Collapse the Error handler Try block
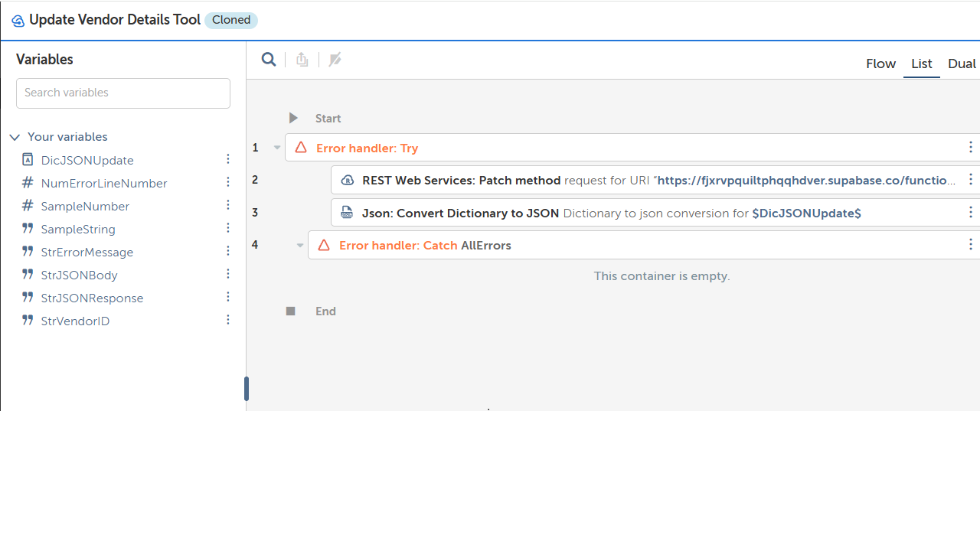 tap(277, 148)
